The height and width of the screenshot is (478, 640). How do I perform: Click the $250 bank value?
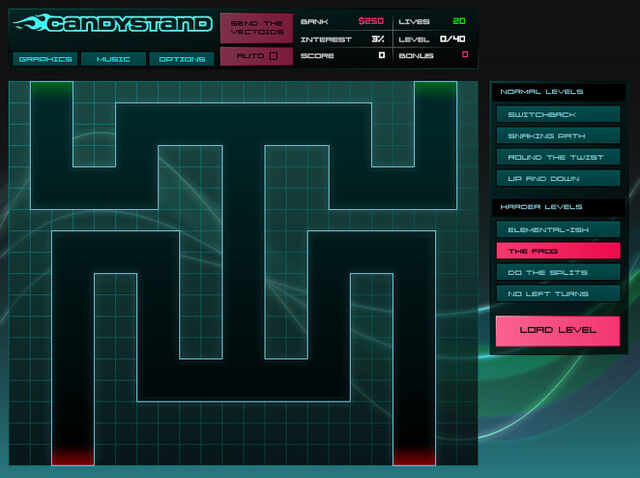pyautogui.click(x=371, y=21)
